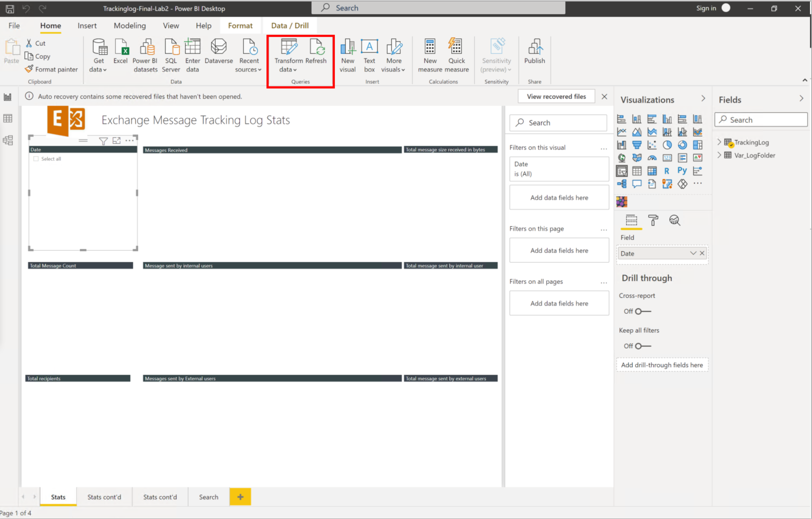Select the gauge visualization icon
Image resolution: width=812 pixels, height=519 pixels.
tap(652, 158)
